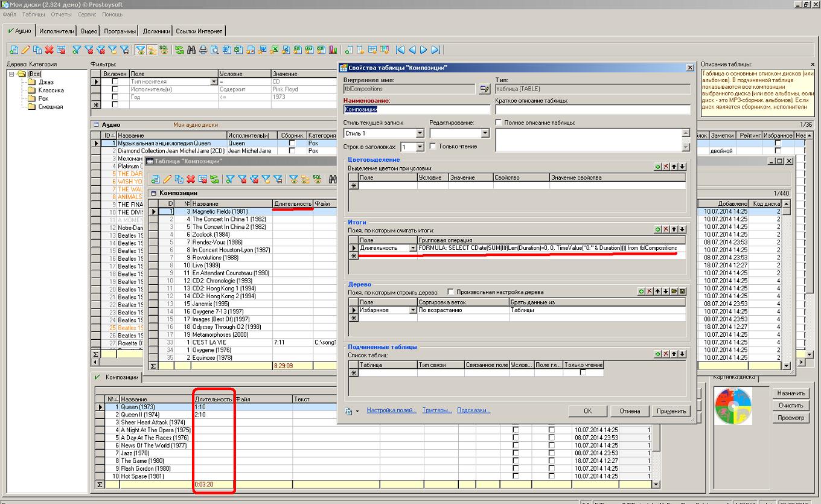Enable the Год filter checkbox

115,97
